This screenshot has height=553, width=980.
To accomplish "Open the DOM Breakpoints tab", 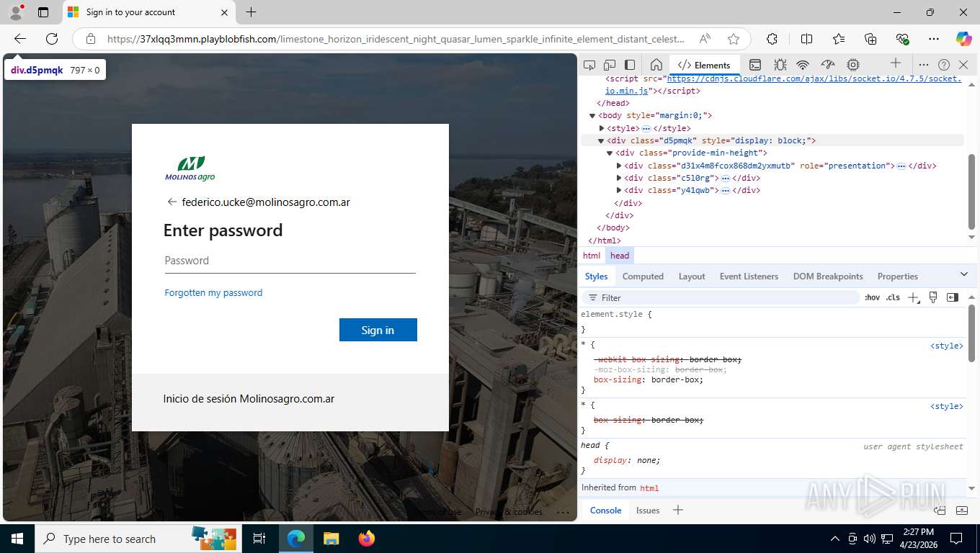I will pos(828,276).
